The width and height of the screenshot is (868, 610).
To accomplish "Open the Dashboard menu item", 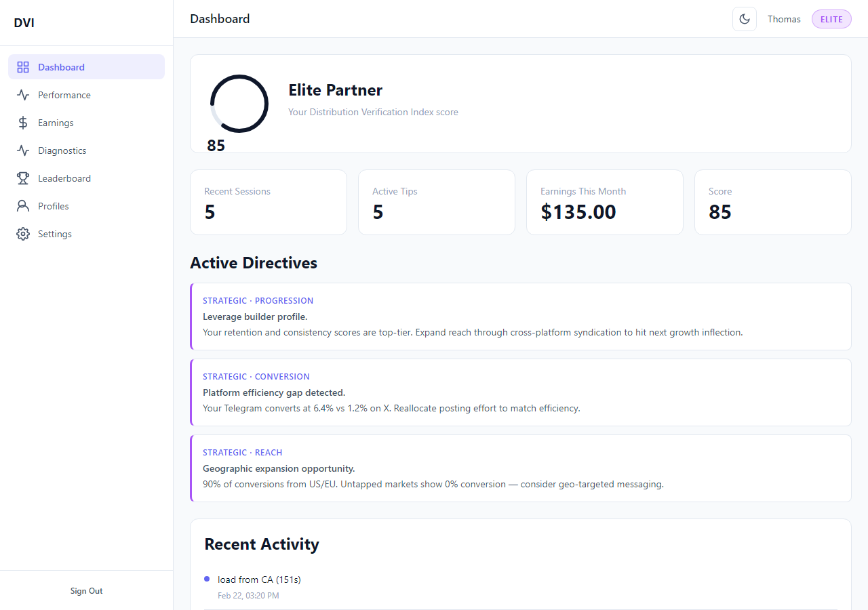I will (x=86, y=67).
